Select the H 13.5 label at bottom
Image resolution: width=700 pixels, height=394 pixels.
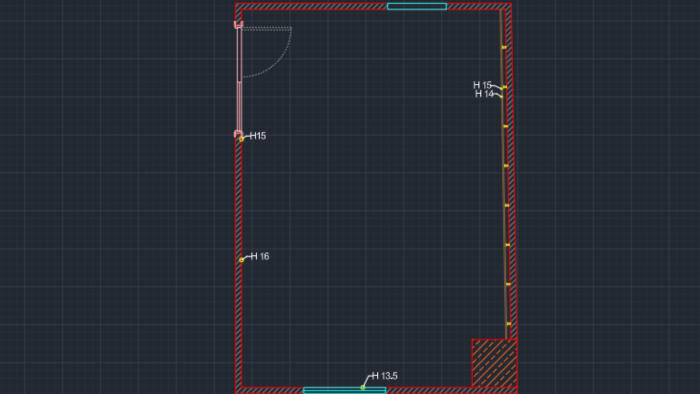coord(384,376)
